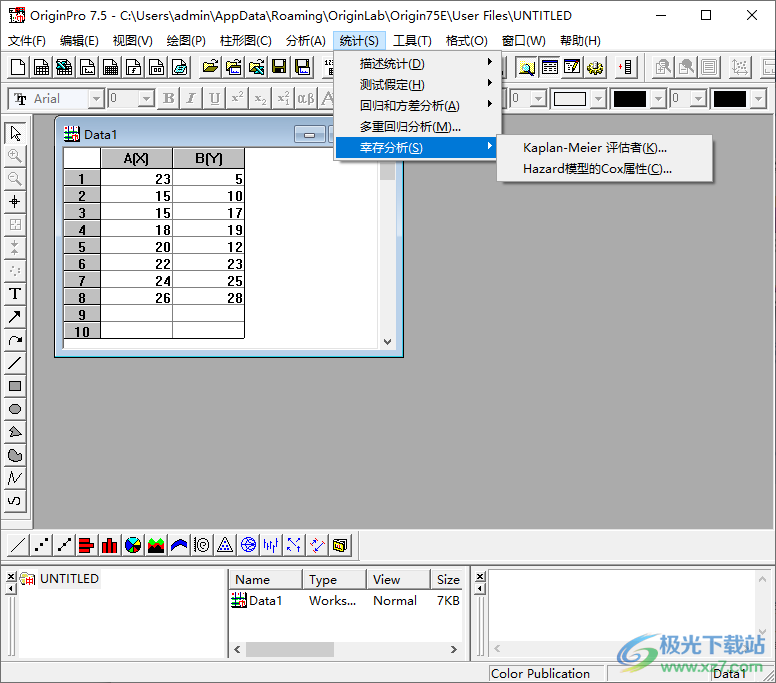The height and width of the screenshot is (683, 776).
Task: Toggle Italic text formatting
Action: coord(191,98)
